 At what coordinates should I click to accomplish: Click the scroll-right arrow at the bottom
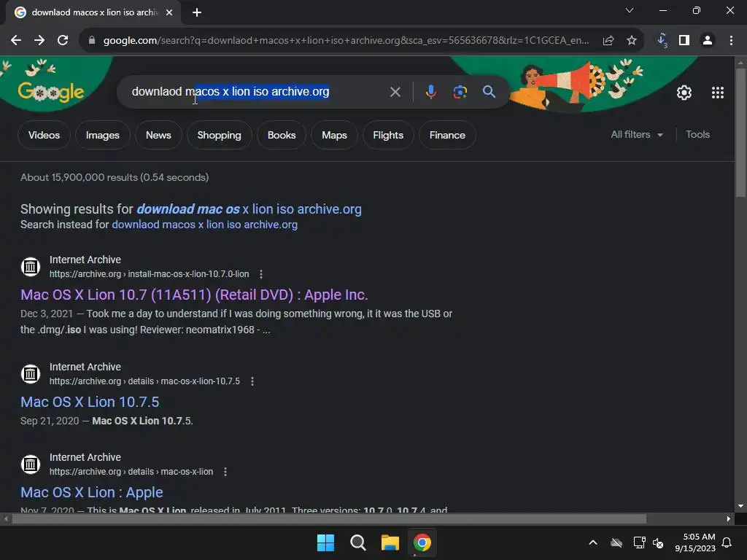click(x=729, y=518)
